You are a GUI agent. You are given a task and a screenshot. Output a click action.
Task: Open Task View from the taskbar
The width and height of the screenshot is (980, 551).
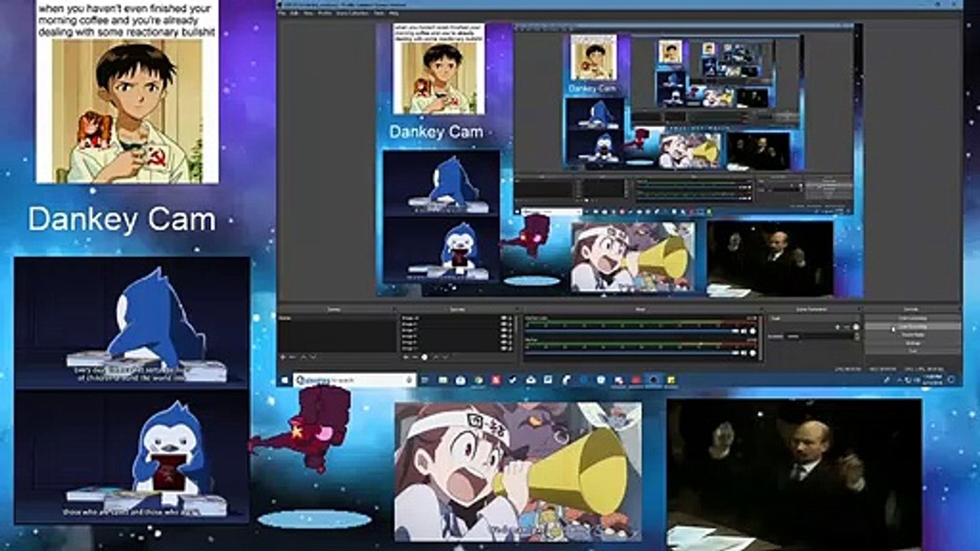(x=426, y=380)
